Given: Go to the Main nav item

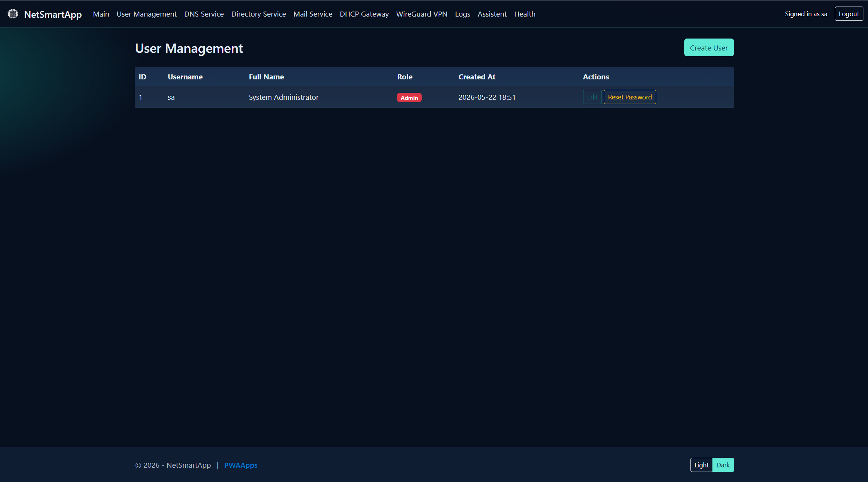Looking at the screenshot, I should point(101,14).
